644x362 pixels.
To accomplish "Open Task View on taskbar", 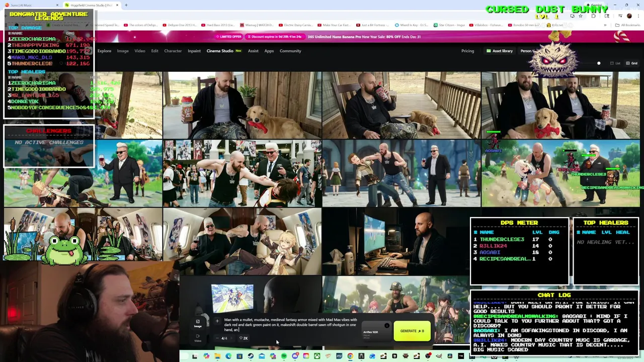I will (195, 356).
